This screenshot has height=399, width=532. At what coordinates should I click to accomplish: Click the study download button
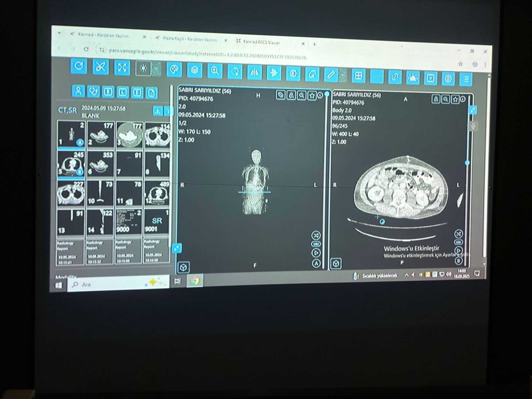[x=158, y=111]
